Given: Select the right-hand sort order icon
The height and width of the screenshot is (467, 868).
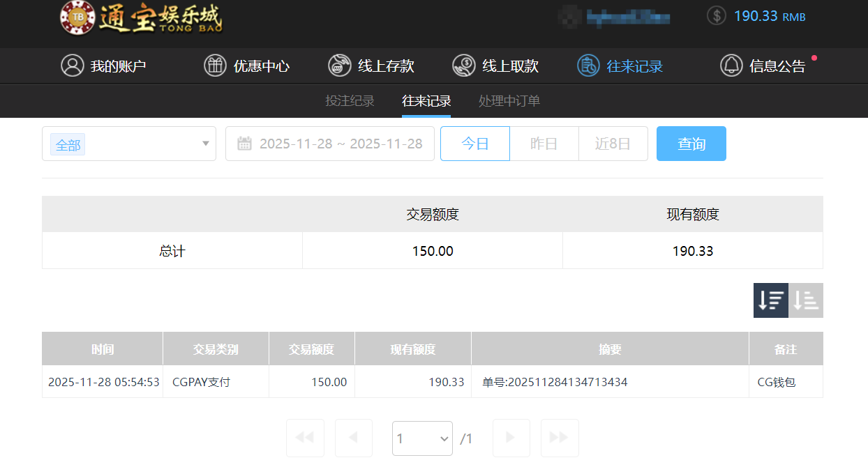Looking at the screenshot, I should 805,300.
